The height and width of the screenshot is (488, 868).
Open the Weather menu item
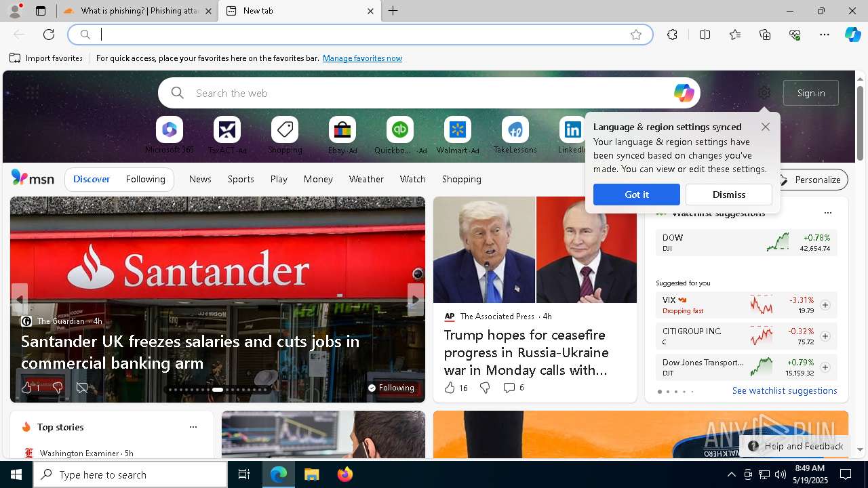[x=366, y=179]
